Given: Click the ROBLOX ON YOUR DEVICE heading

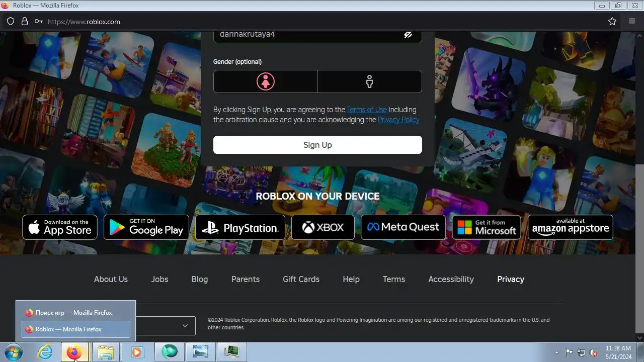Looking at the screenshot, I should click(x=317, y=196).
